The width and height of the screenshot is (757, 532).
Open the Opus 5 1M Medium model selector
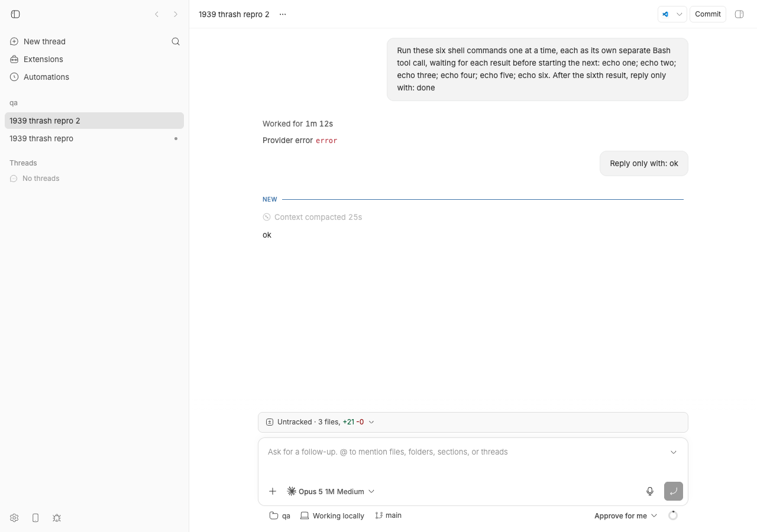(x=331, y=491)
